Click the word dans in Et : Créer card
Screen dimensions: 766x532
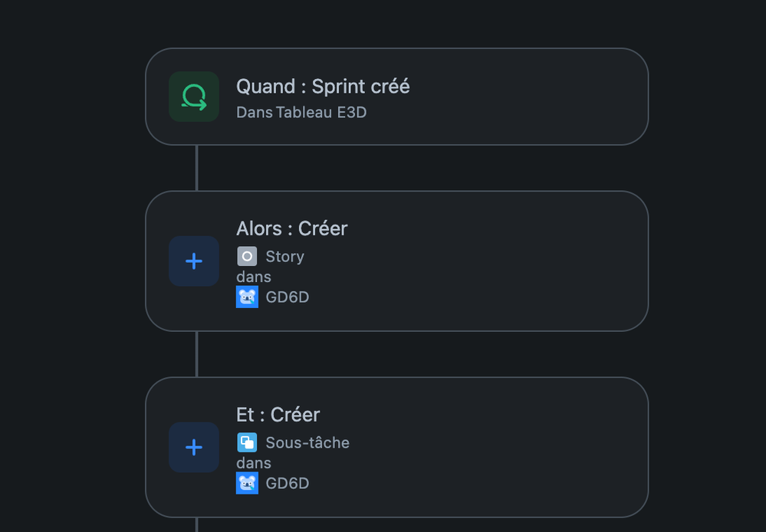[254, 463]
